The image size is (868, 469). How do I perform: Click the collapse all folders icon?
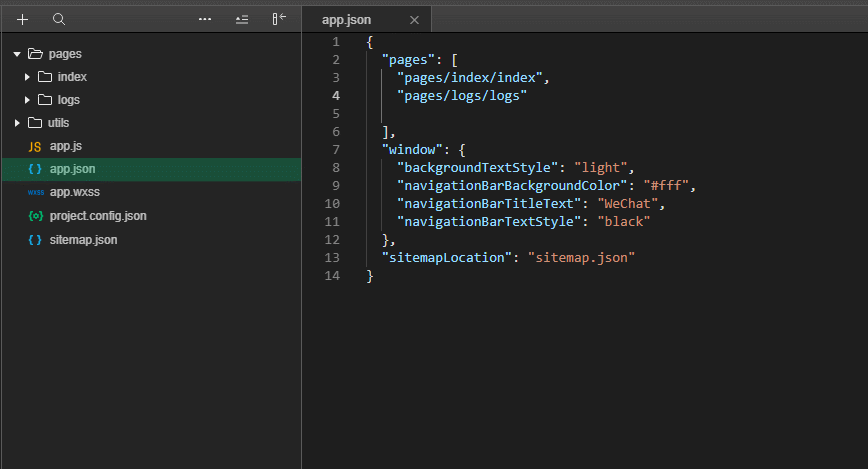(x=242, y=20)
